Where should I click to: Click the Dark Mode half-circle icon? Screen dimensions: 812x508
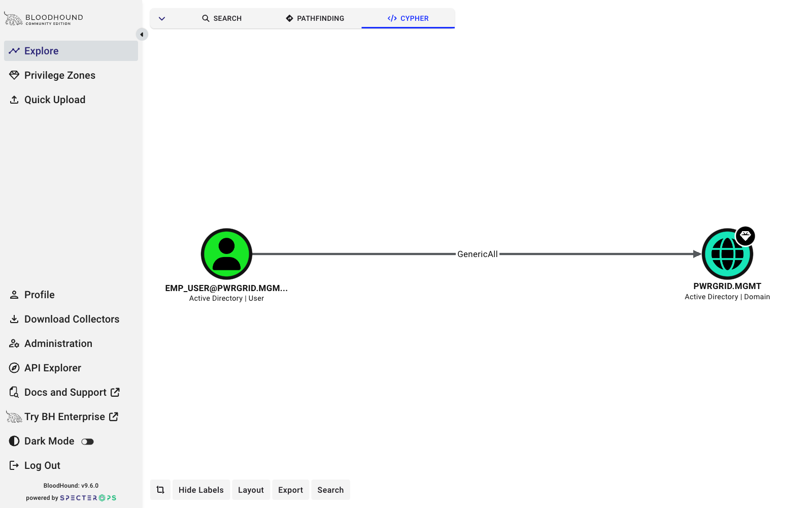point(14,441)
